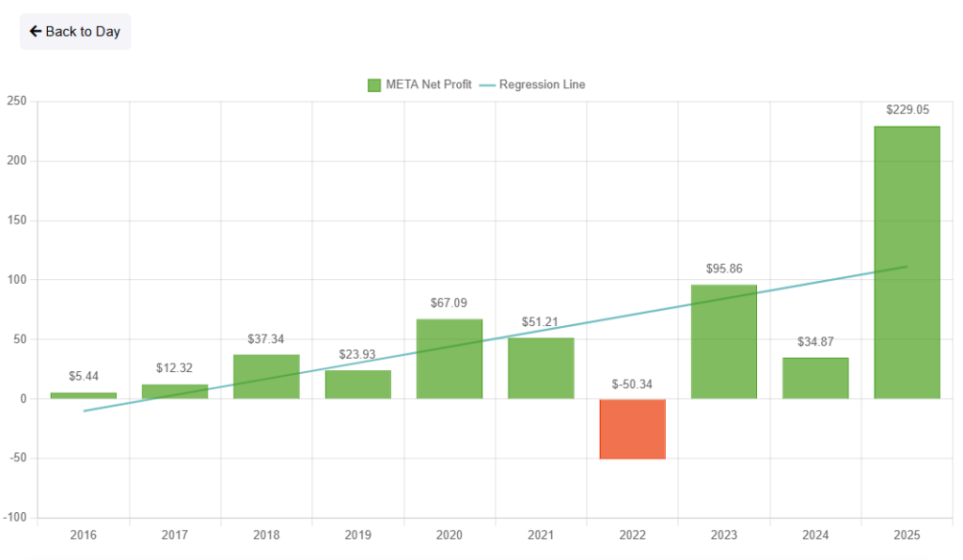Click the 2024 bar labeled $34.87

pyautogui.click(x=815, y=378)
